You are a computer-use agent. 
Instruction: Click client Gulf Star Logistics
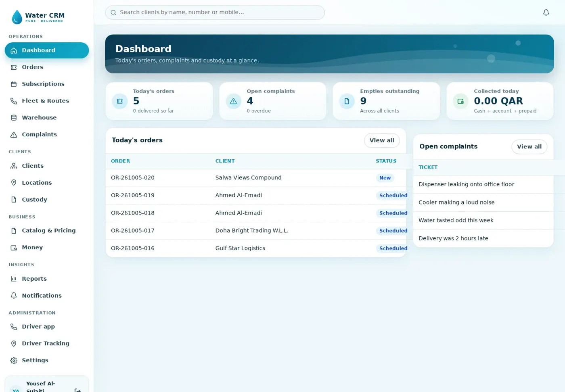pyautogui.click(x=240, y=248)
